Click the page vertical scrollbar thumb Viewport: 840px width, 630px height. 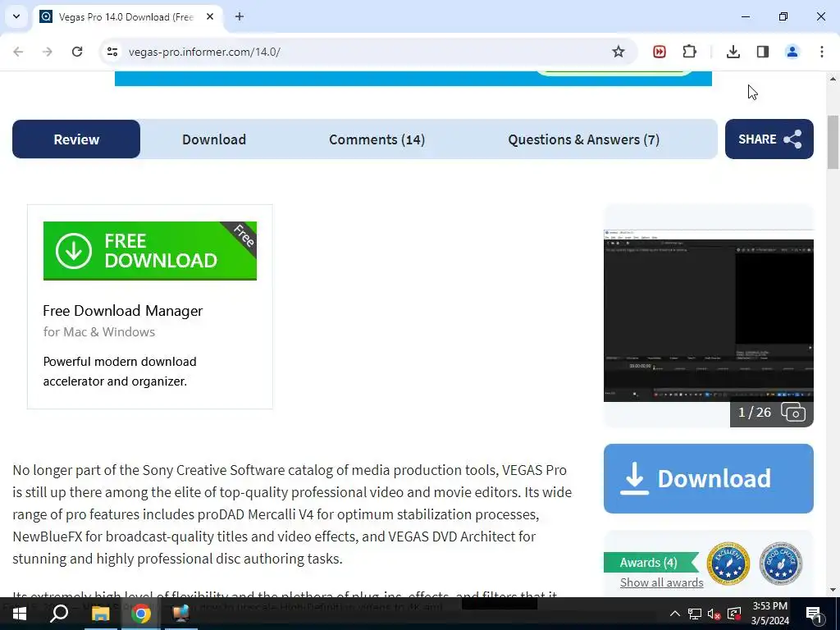point(833,142)
